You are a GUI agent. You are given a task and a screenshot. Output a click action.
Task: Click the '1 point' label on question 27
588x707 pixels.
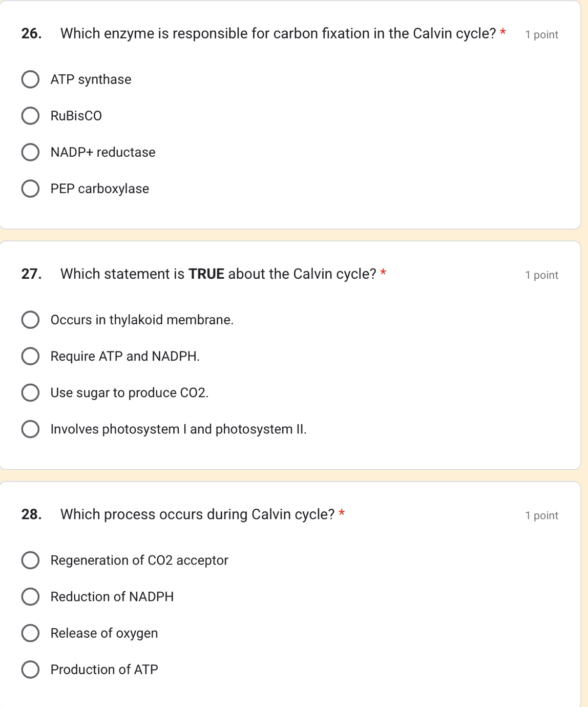click(541, 275)
